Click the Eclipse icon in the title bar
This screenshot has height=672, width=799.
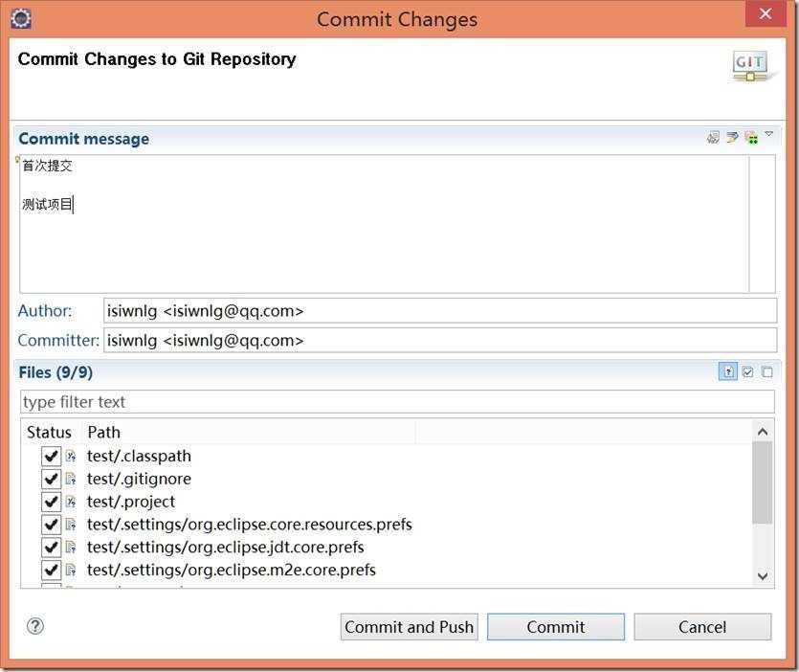click(21, 19)
